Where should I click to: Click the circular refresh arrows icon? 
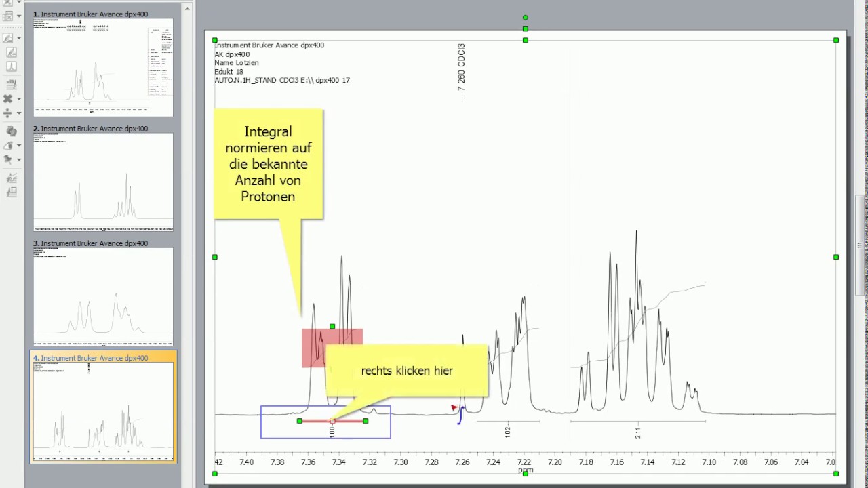(11, 131)
